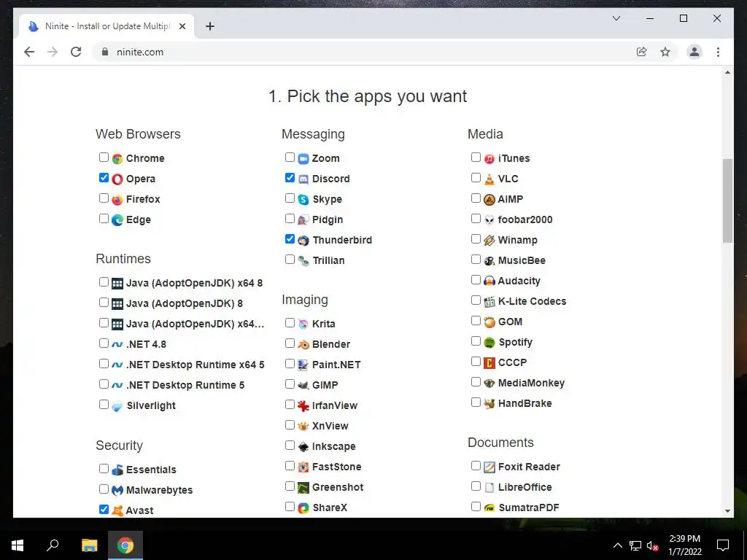Click the muted volume tray icon
Image resolution: width=747 pixels, height=560 pixels.
(x=652, y=545)
